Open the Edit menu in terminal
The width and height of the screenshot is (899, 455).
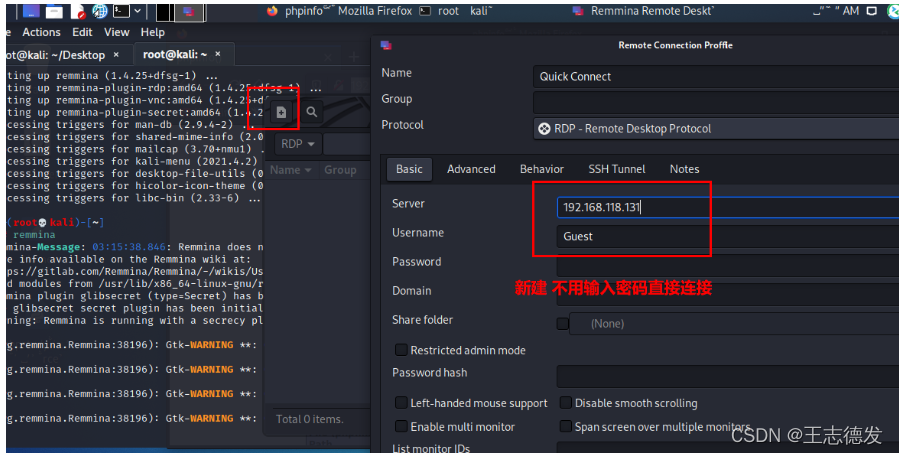[82, 32]
